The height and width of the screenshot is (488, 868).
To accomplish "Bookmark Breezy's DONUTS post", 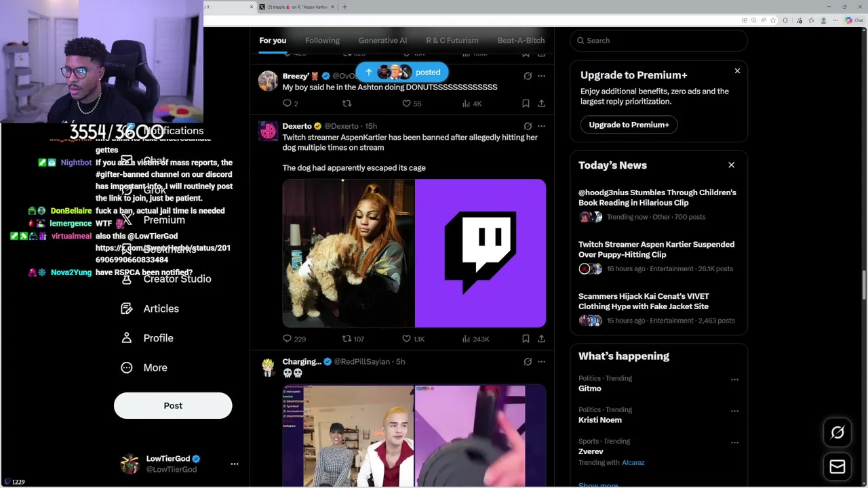I will 526,104.
